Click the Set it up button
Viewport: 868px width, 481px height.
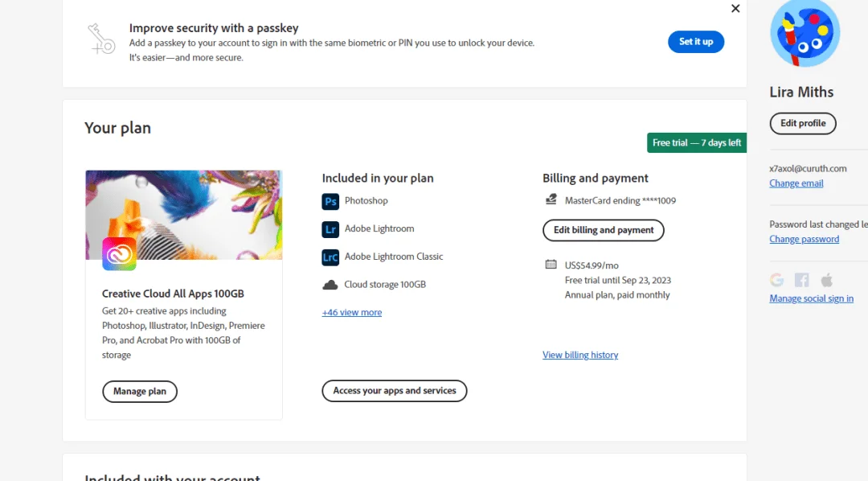tap(696, 42)
